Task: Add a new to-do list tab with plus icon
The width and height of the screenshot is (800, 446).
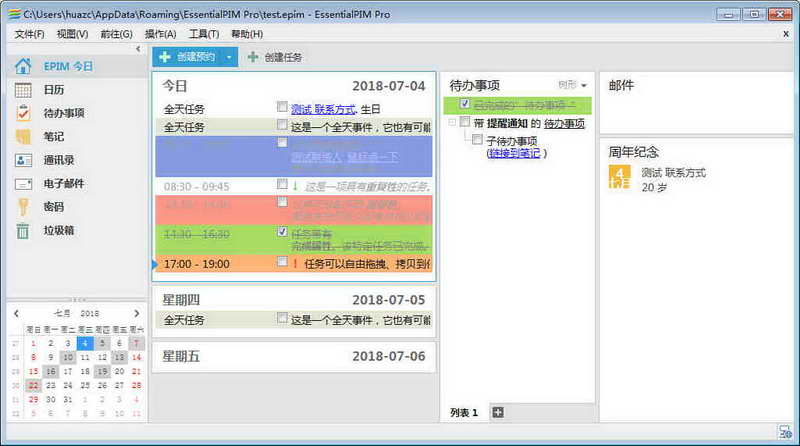Action: (498, 412)
